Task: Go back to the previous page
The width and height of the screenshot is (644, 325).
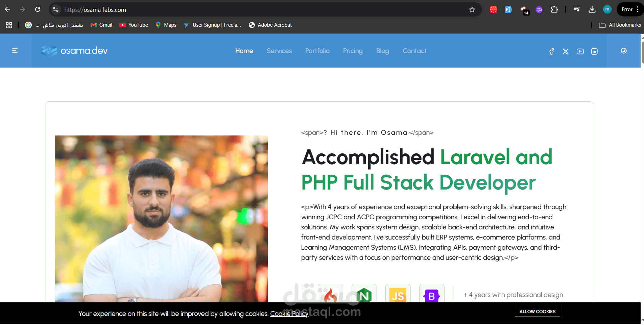Action: pos(7,9)
